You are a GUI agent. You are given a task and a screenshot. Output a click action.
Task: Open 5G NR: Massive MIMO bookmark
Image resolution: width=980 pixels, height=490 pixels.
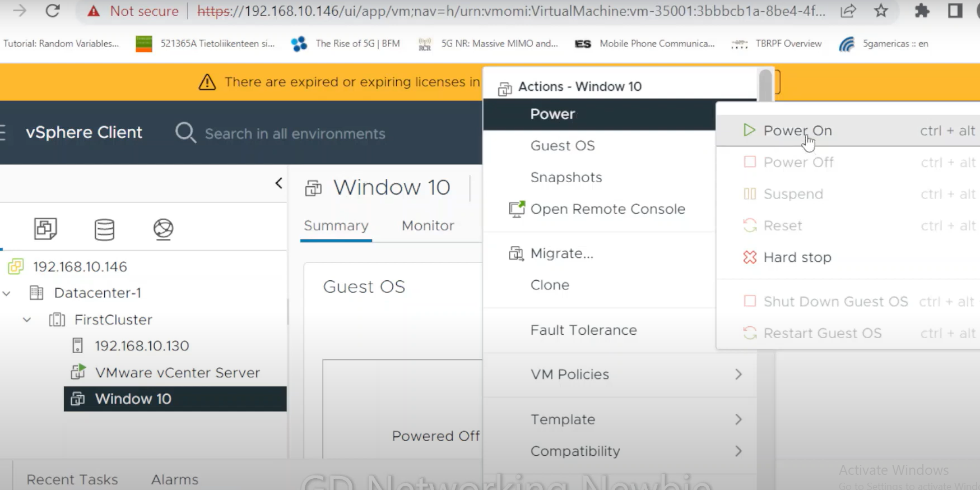click(488, 43)
